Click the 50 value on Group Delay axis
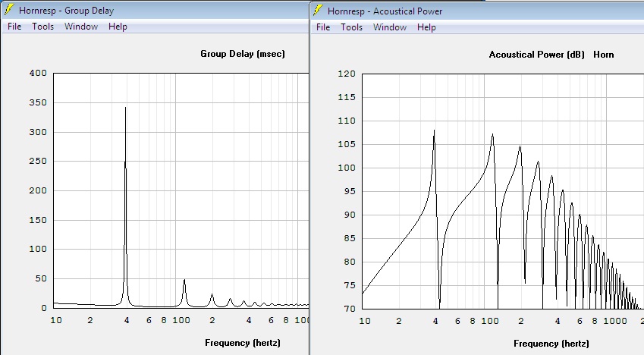This screenshot has height=355, width=644. click(41, 278)
